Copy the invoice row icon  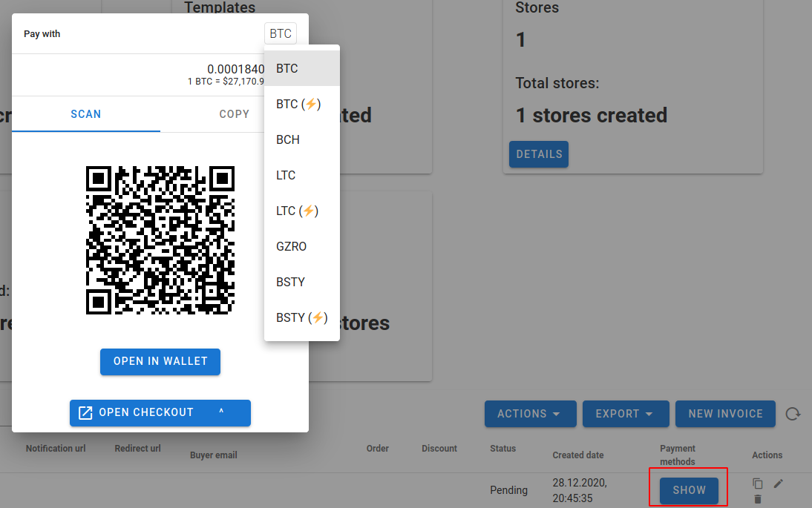[x=758, y=484]
